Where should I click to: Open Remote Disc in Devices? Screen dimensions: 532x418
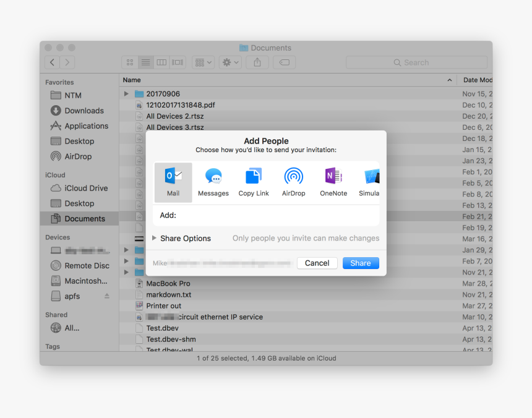[79, 266]
